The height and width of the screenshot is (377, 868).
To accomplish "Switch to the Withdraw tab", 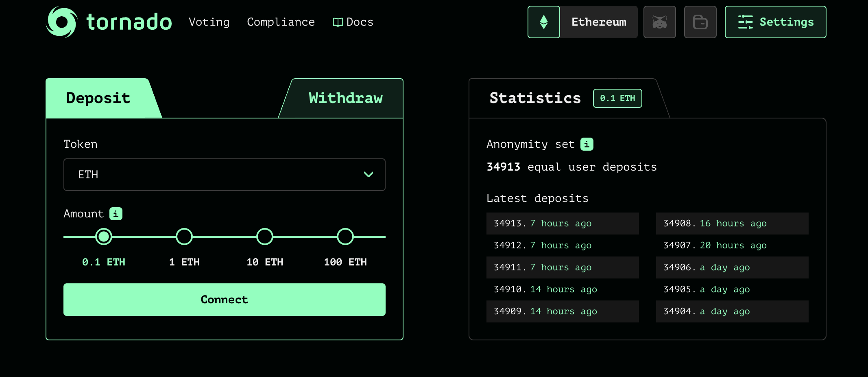I will (345, 98).
